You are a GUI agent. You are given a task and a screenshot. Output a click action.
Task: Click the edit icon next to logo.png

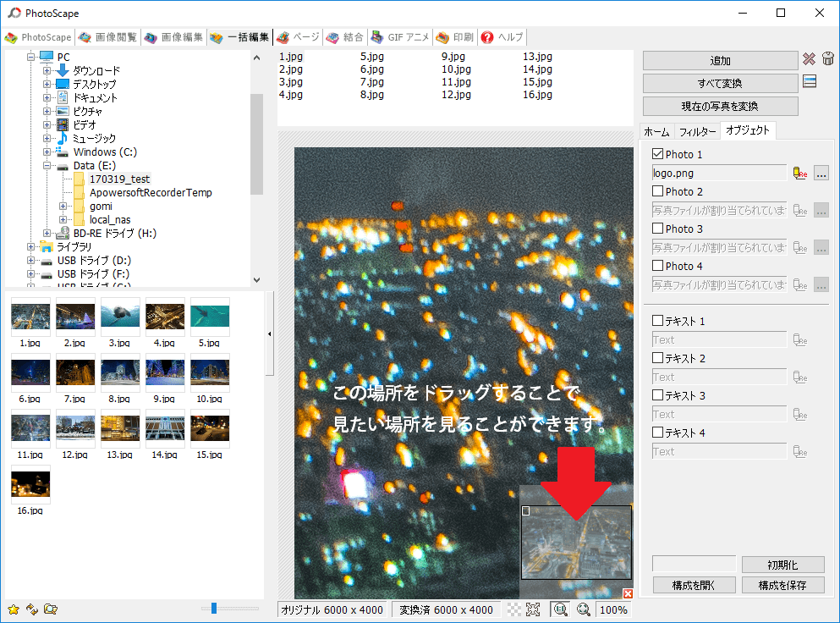coord(800,173)
